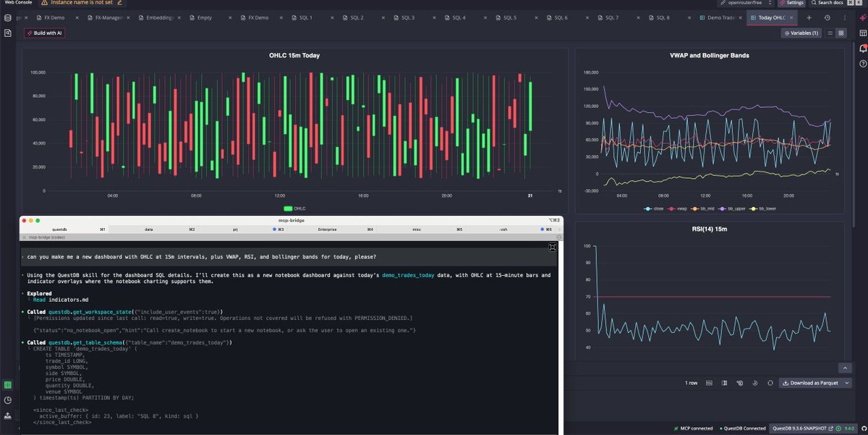The width and height of the screenshot is (868, 435).
Task: Open Settings in the top bar
Action: (791, 3)
